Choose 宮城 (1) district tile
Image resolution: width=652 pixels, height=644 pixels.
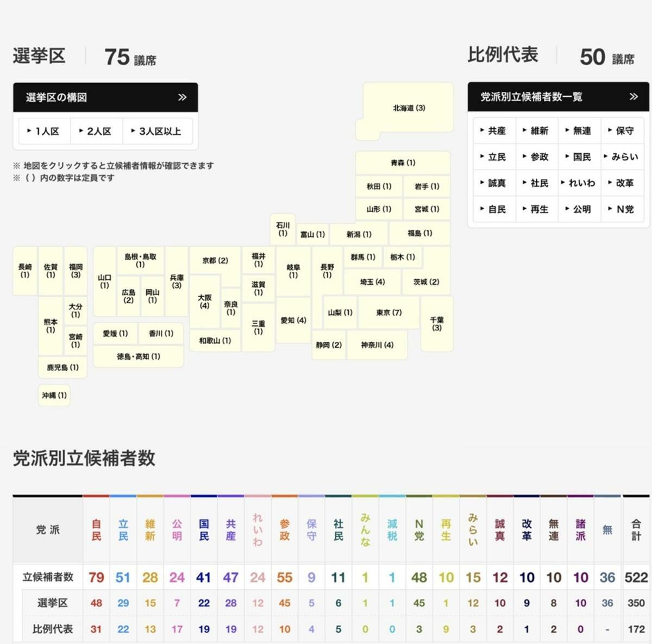(x=427, y=209)
